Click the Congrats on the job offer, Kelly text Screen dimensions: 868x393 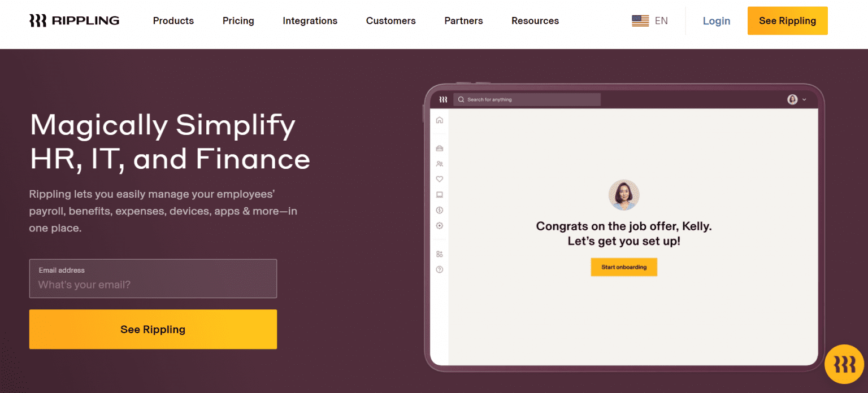624,226
